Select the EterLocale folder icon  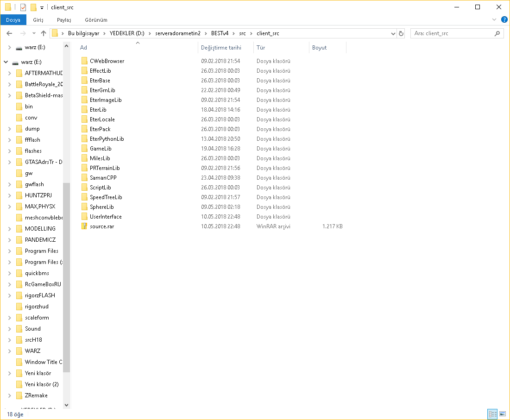(84, 119)
